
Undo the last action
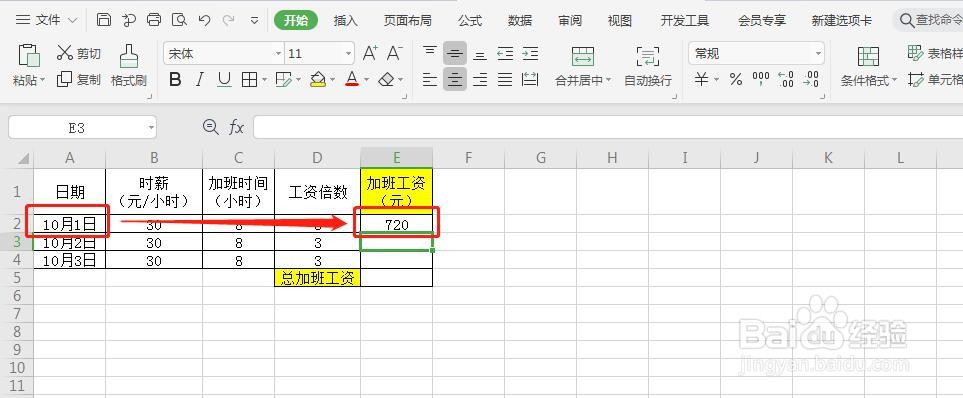click(x=205, y=20)
